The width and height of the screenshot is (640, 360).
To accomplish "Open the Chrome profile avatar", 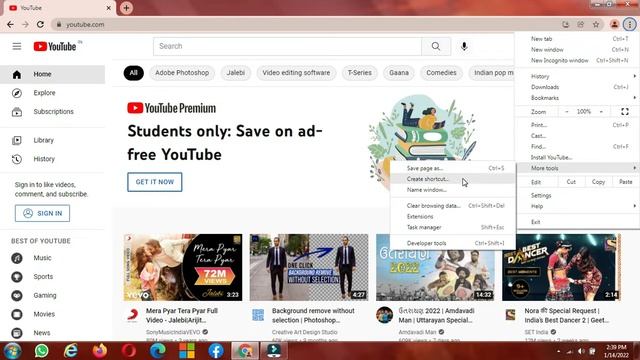I will 614,24.
